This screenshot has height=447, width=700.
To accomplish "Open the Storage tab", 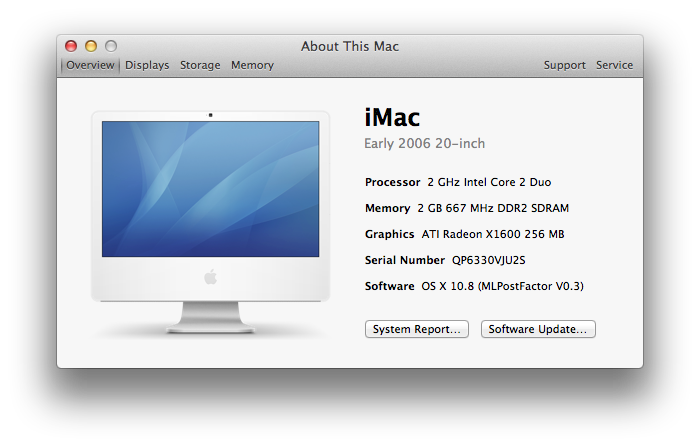I will click(200, 65).
